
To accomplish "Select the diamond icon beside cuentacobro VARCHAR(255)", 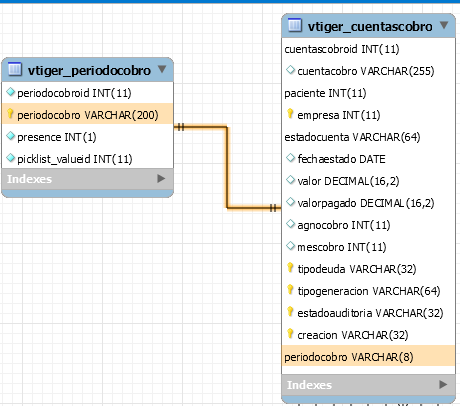I will [x=291, y=70].
